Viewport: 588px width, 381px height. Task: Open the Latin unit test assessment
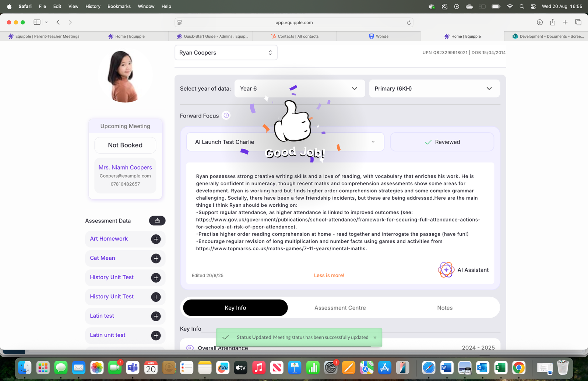pos(108,335)
